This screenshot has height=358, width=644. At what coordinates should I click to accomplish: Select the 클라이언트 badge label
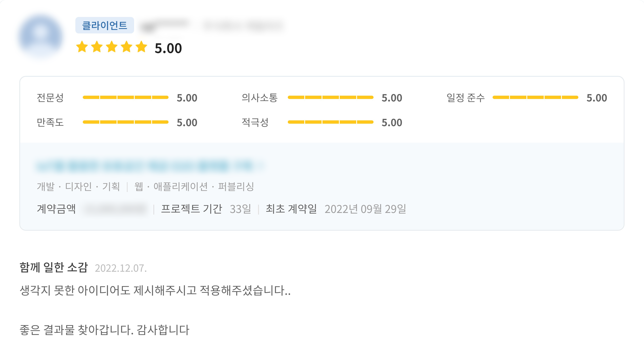point(105,25)
